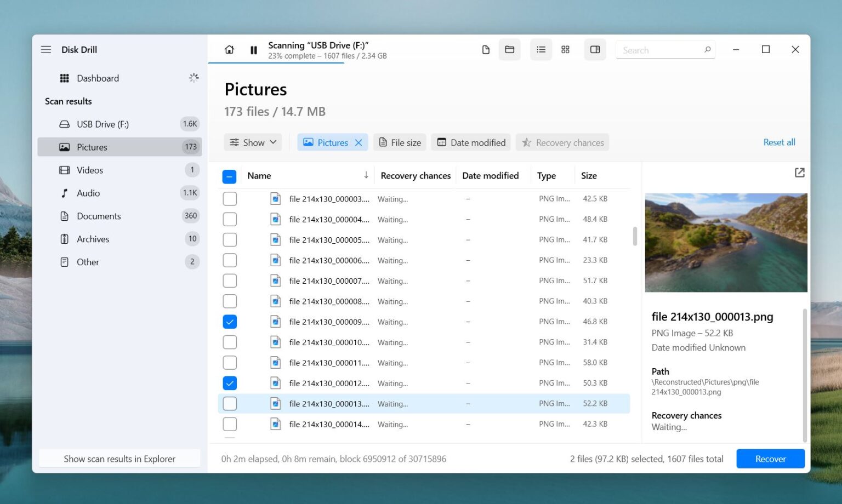Open the File size filter dropdown
Screen dimensions: 842x504
(x=400, y=142)
